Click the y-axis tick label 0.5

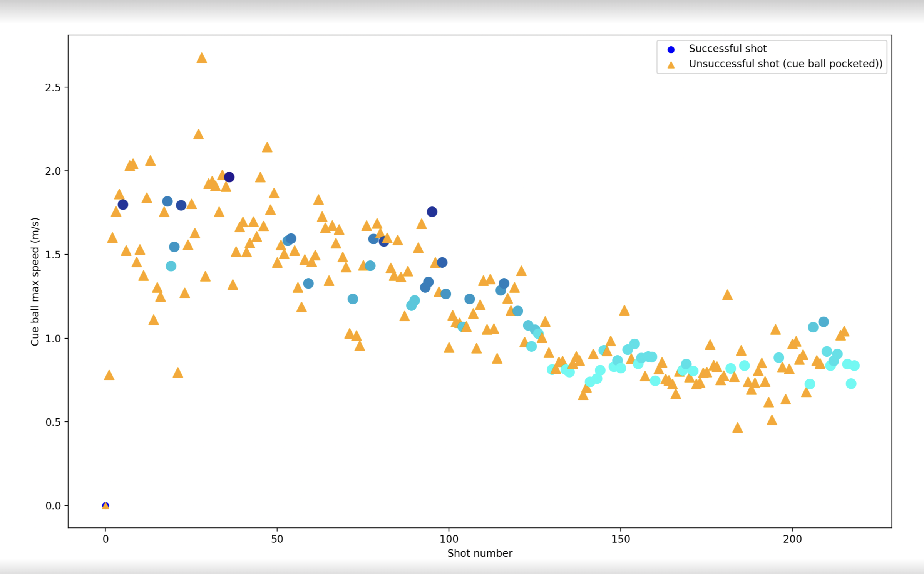53,422
